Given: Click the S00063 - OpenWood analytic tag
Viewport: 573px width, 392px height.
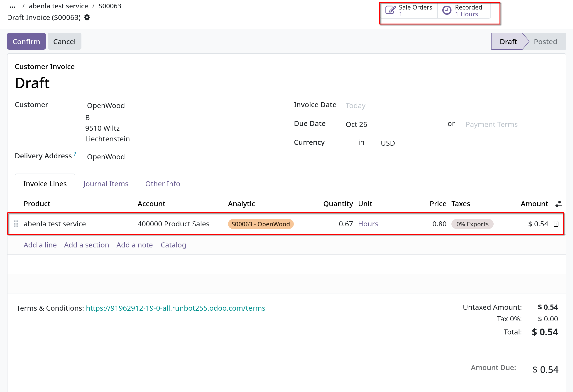Looking at the screenshot, I should click(x=261, y=224).
